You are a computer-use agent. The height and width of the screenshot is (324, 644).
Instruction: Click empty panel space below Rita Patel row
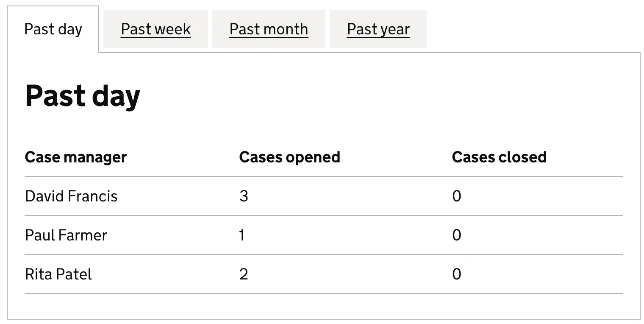[322, 306]
